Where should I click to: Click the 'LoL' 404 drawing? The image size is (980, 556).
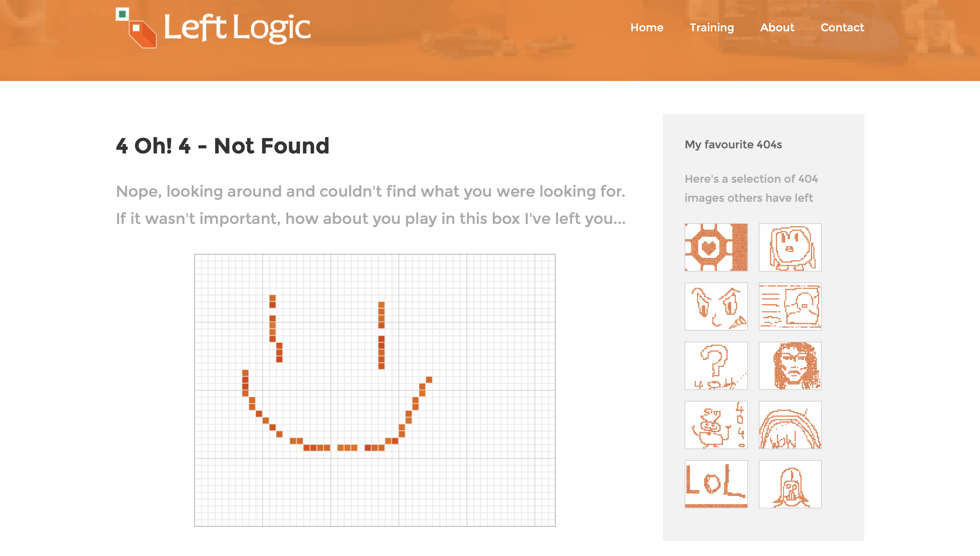[716, 484]
